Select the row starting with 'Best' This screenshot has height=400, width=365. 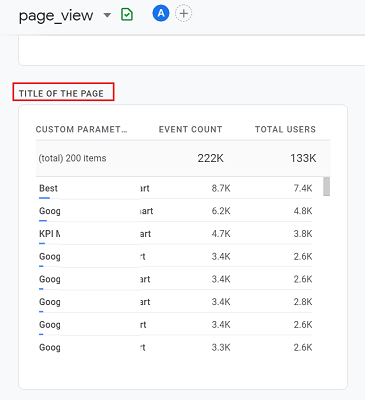pos(176,188)
